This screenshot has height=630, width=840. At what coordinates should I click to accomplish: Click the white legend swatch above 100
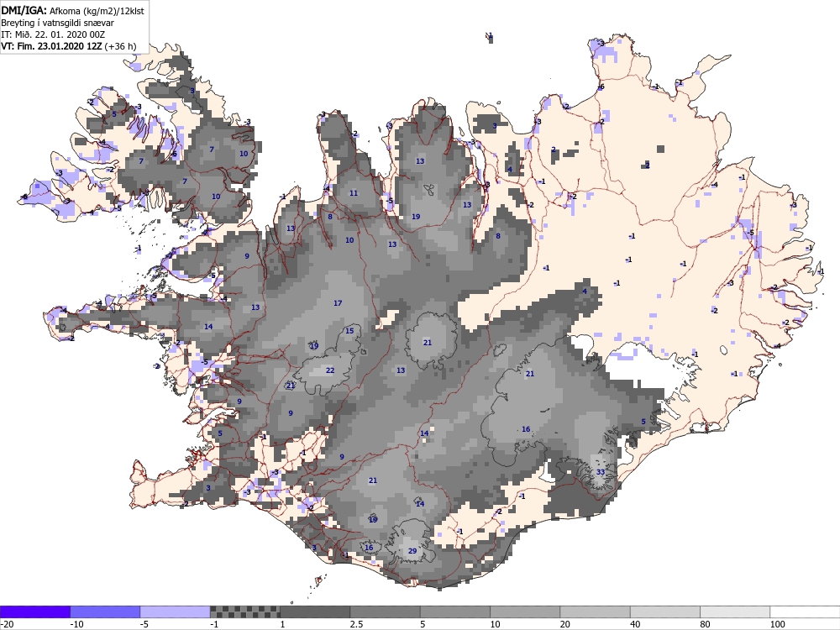[x=806, y=612]
